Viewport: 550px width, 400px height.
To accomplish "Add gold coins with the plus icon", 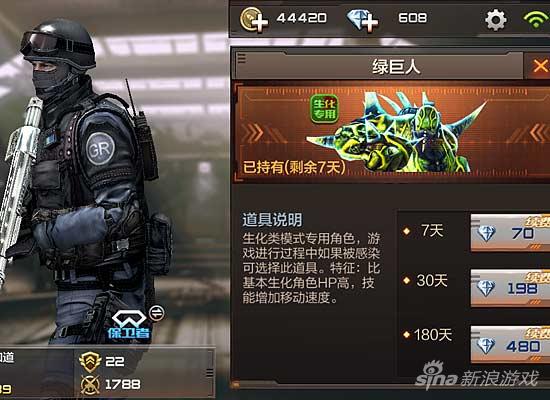I will pyautogui.click(x=254, y=19).
